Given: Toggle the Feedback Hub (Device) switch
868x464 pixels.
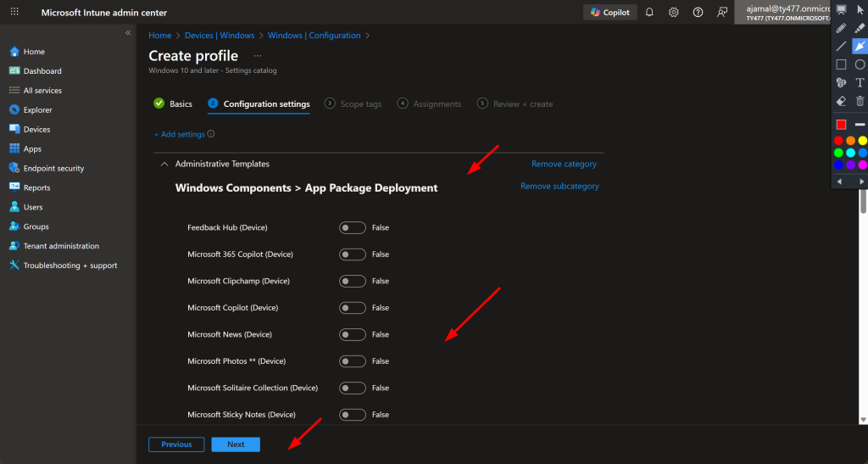Looking at the screenshot, I should point(352,227).
